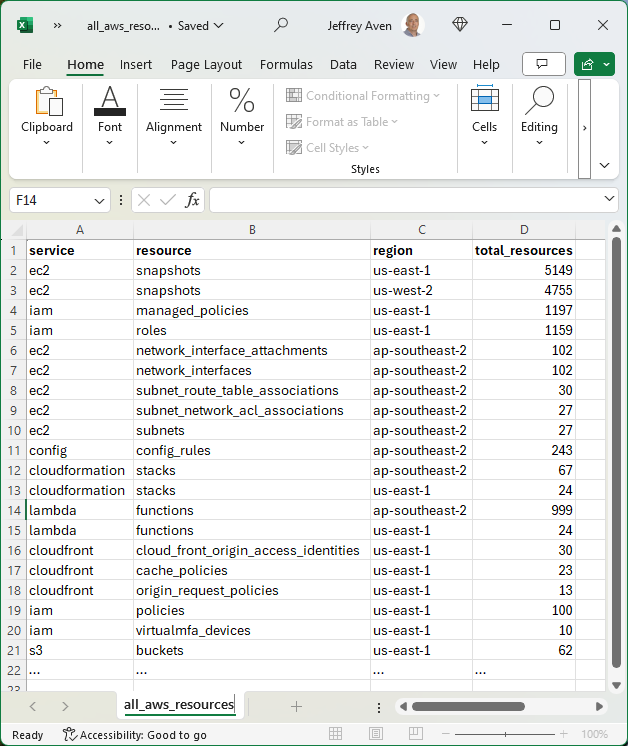Click the Excel app icon in title bar

(25, 25)
